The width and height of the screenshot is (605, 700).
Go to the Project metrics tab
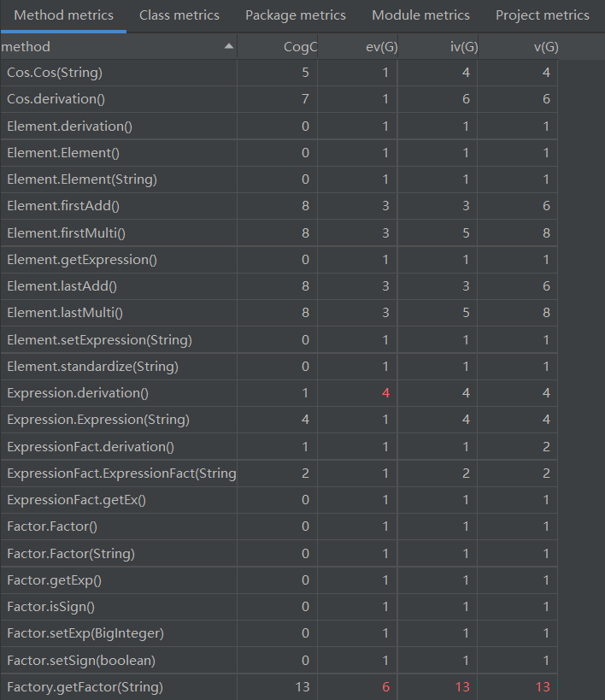542,15
